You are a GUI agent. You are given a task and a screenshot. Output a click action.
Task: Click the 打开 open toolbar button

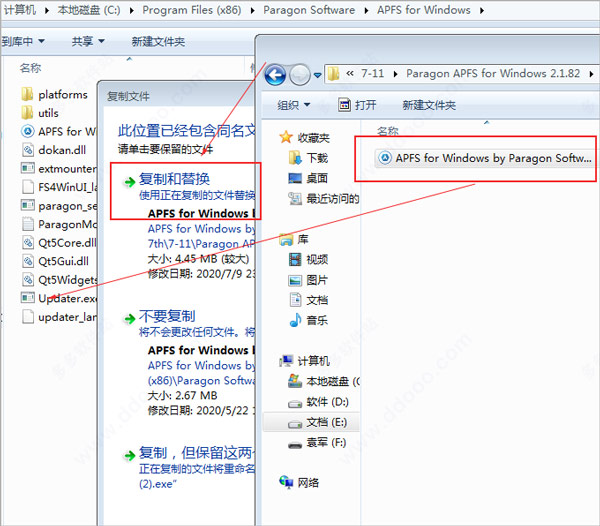(357, 105)
